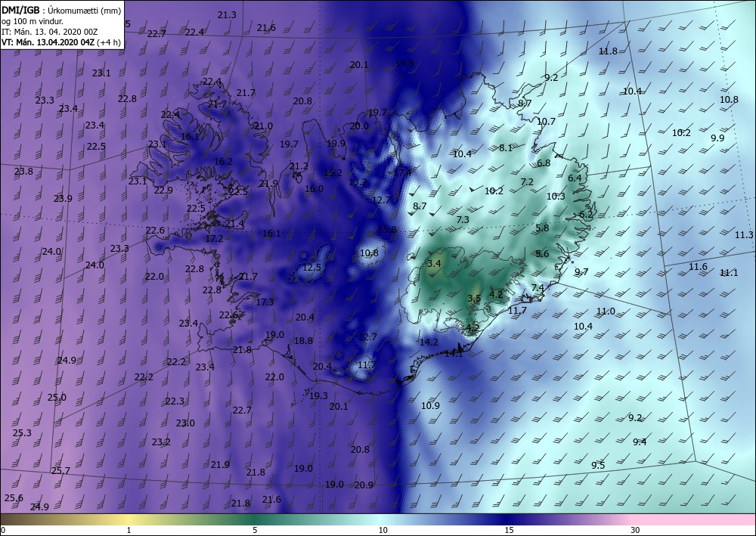756x536 pixels.
Task: Click the map value 15.2
Action: [333, 173]
